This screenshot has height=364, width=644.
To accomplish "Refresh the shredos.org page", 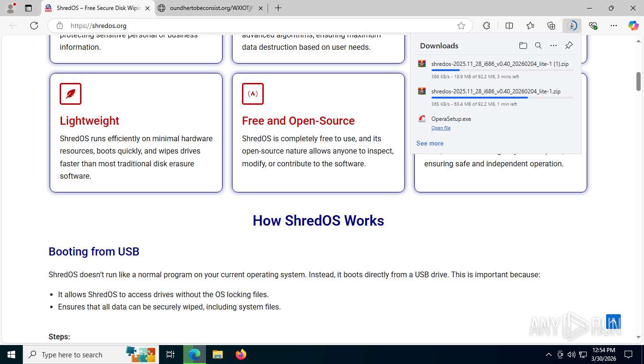I will point(34,26).
